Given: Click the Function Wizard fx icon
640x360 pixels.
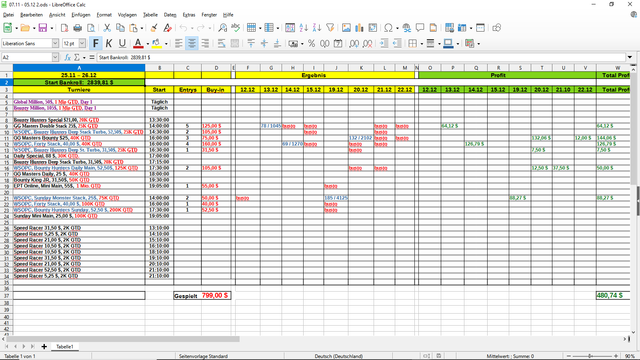Looking at the screenshot, I should [x=68, y=58].
